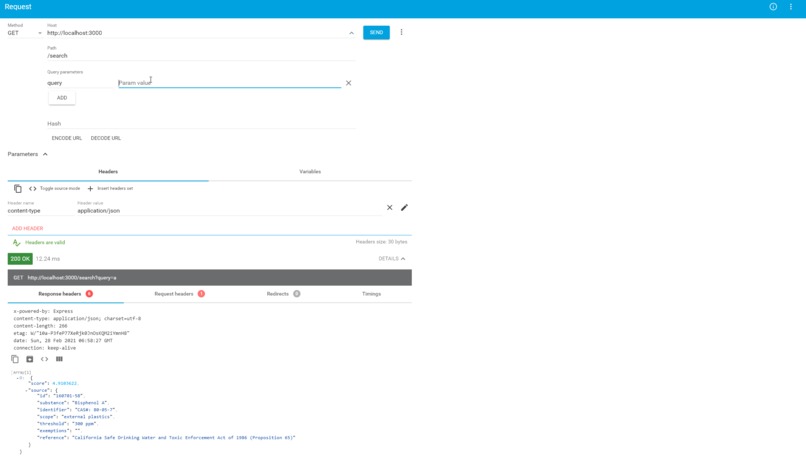Viewport: 806px width, 456px height.
Task: Edit the query parameter name field
Action: click(x=80, y=83)
